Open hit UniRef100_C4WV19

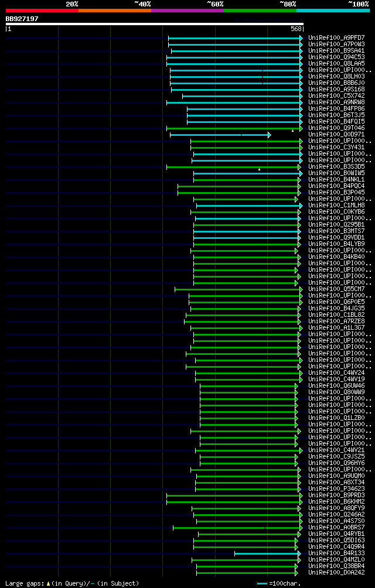[336, 380]
